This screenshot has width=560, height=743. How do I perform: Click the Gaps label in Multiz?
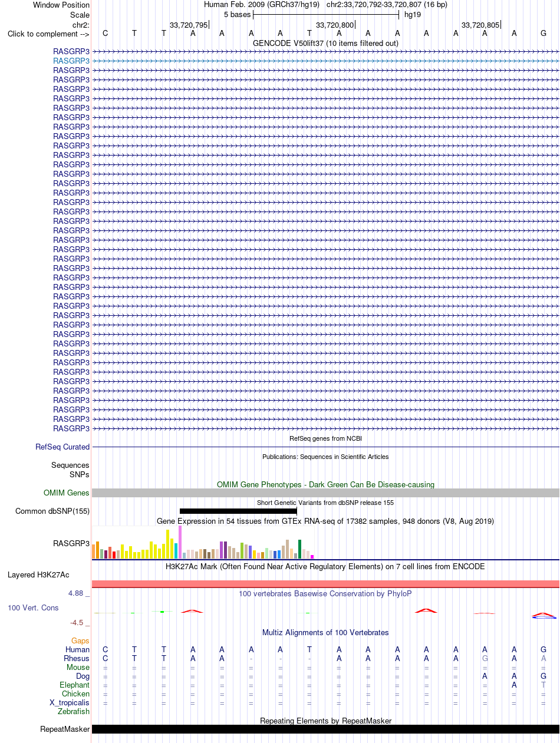(x=80, y=640)
